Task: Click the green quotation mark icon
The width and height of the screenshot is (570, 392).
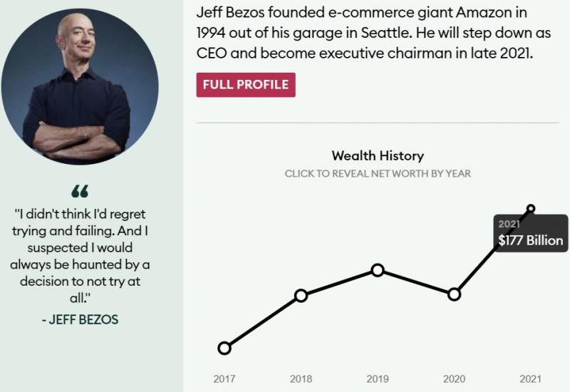Action: point(80,191)
